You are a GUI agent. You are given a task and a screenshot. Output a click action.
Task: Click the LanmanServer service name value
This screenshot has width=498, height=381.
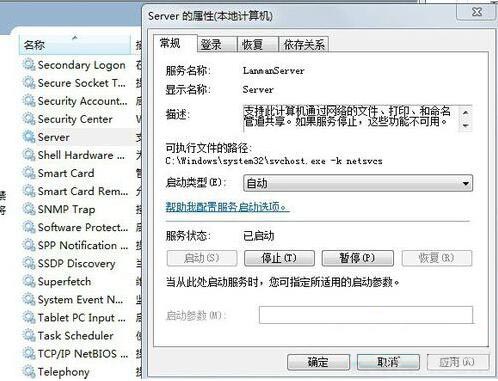tap(273, 71)
